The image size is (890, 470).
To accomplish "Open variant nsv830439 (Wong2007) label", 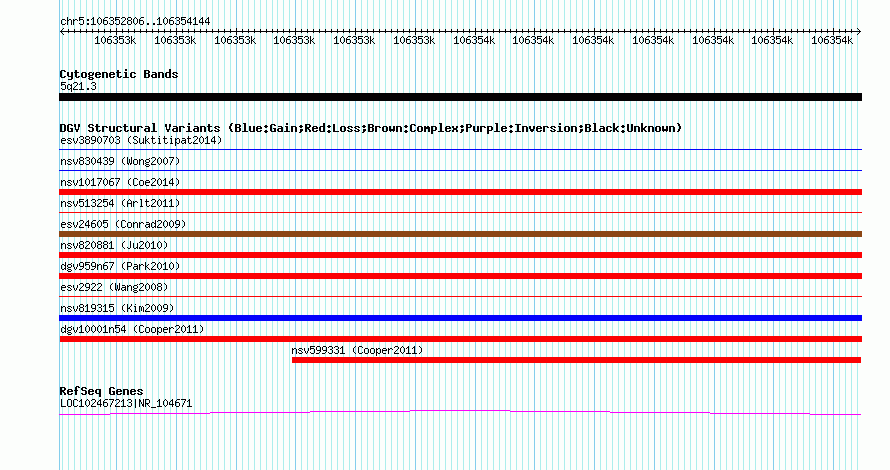I will click(120, 161).
